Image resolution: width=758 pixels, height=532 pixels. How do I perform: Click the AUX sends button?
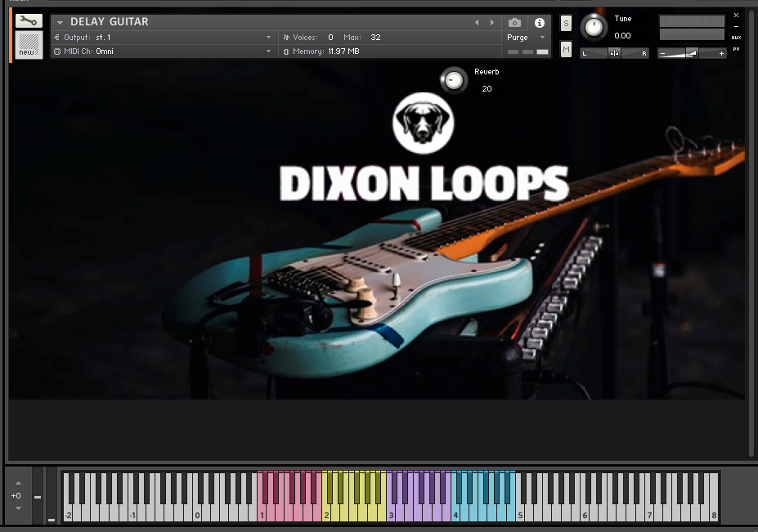[x=736, y=38]
